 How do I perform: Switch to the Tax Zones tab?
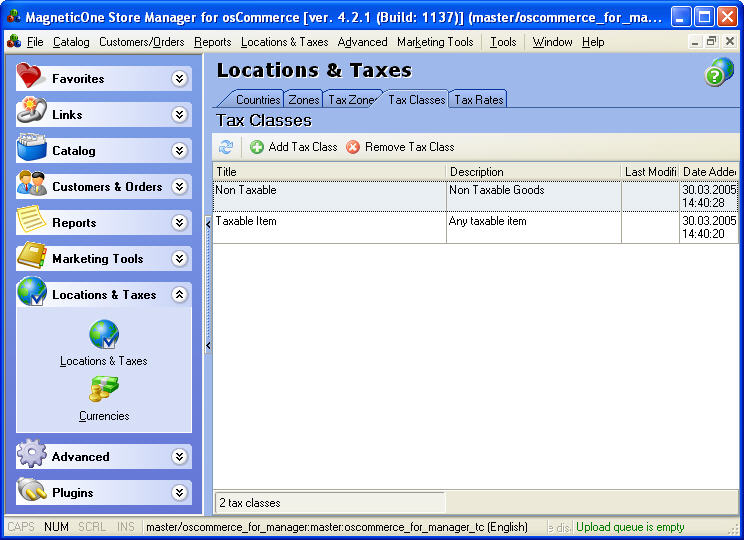[x=352, y=100]
